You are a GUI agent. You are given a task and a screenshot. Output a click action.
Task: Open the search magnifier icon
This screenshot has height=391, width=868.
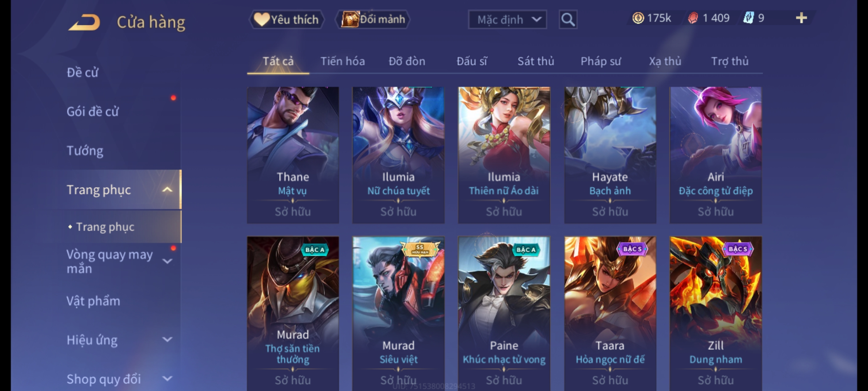click(568, 20)
